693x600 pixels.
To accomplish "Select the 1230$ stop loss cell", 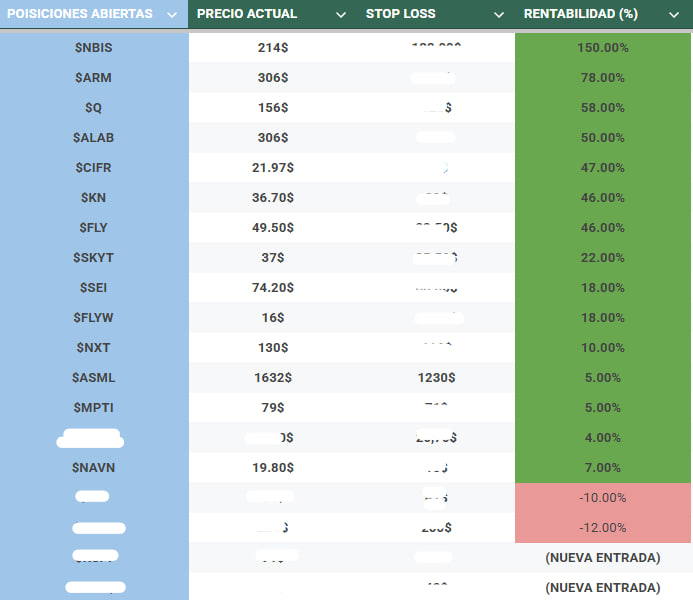I will [437, 378].
